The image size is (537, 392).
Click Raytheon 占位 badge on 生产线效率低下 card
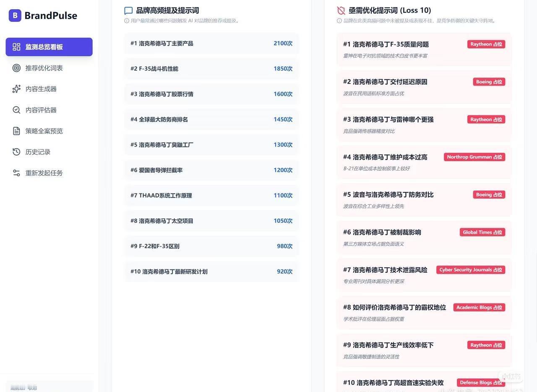coord(486,345)
